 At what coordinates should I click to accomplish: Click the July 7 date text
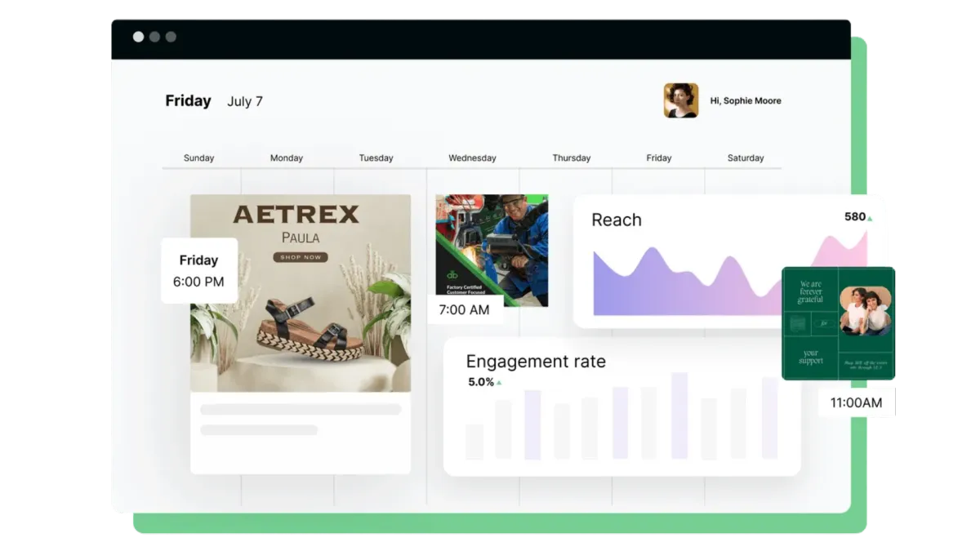coord(245,101)
